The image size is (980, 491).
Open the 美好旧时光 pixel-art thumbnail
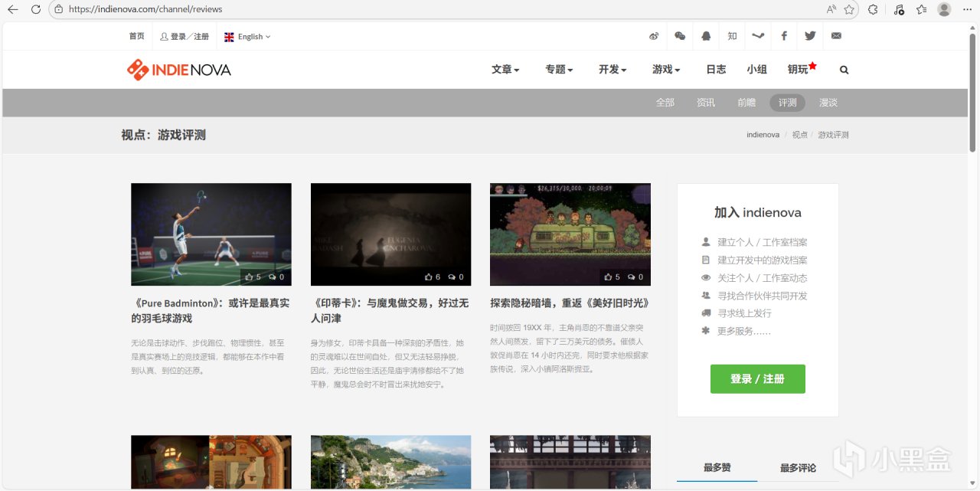click(570, 234)
